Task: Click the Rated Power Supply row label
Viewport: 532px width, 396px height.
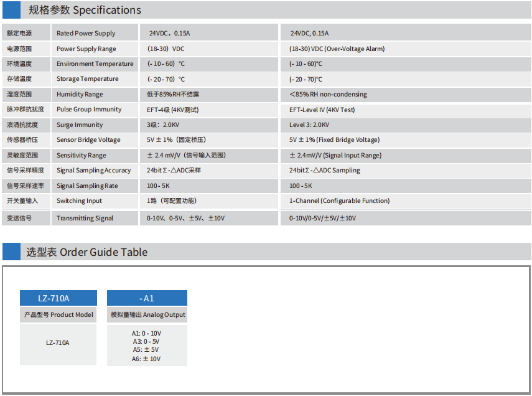Action: click(x=86, y=34)
